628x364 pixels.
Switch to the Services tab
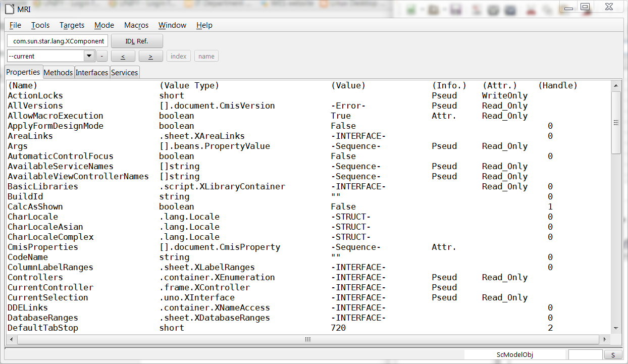tap(124, 73)
